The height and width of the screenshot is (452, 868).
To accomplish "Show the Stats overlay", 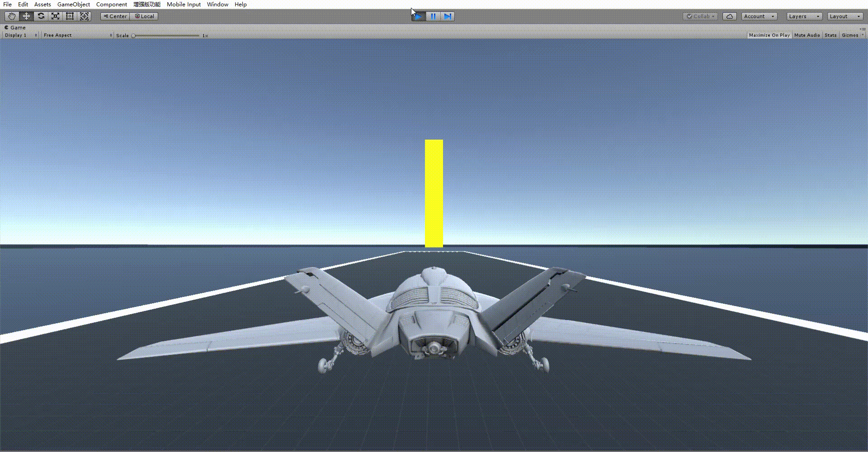I will click(x=830, y=35).
